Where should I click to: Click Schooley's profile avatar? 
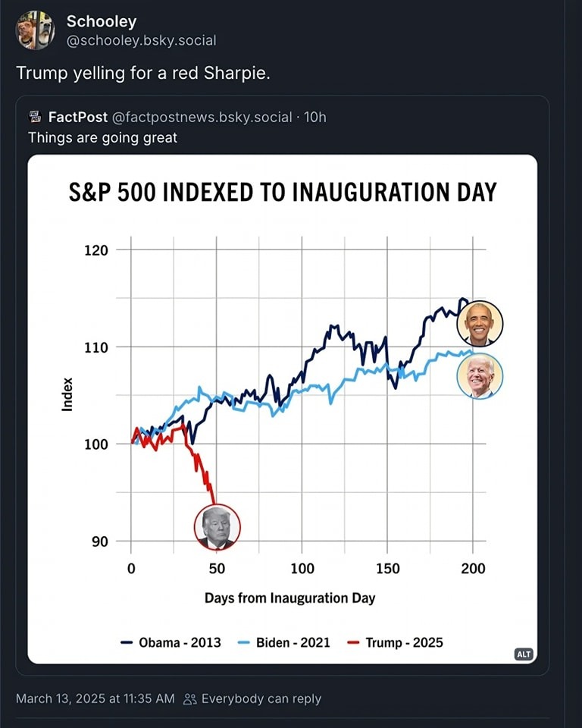pos(36,31)
